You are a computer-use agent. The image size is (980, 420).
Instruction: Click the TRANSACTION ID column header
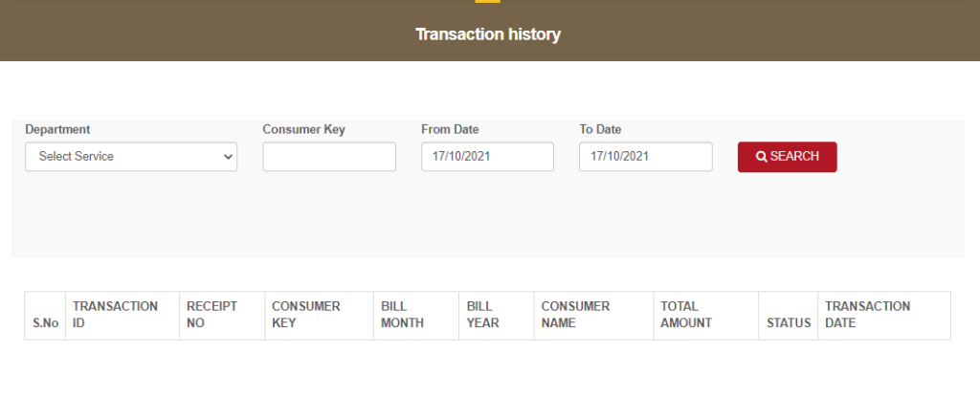[x=122, y=316]
